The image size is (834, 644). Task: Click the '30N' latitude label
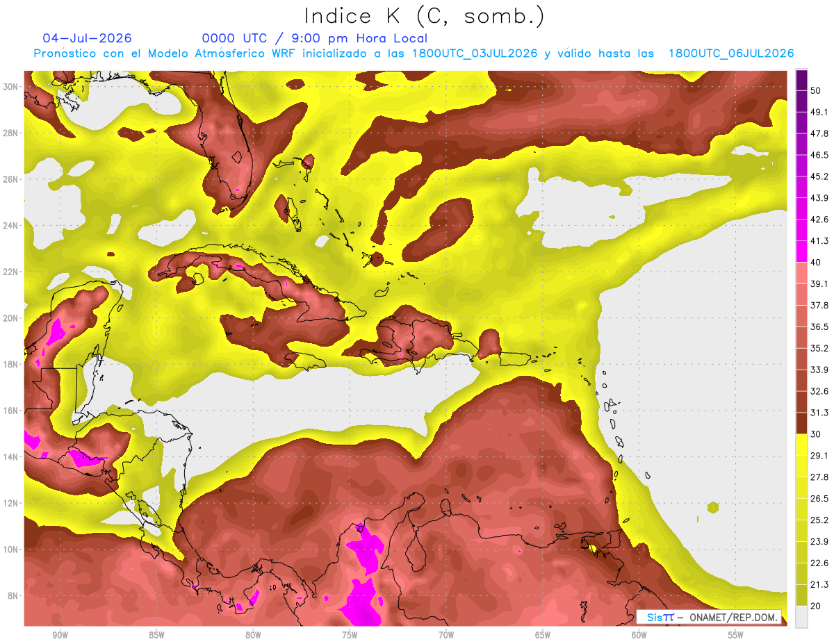click(11, 87)
